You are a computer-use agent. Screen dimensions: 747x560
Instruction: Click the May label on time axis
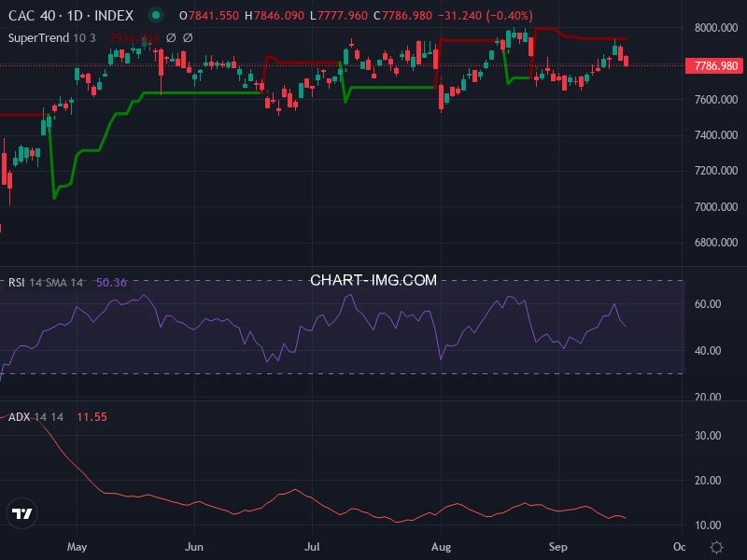coord(78,545)
